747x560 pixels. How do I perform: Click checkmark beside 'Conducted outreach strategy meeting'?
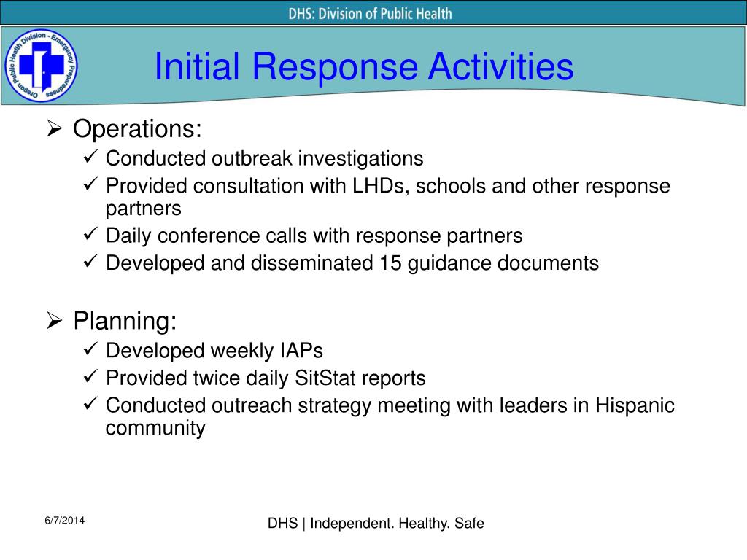90,403
